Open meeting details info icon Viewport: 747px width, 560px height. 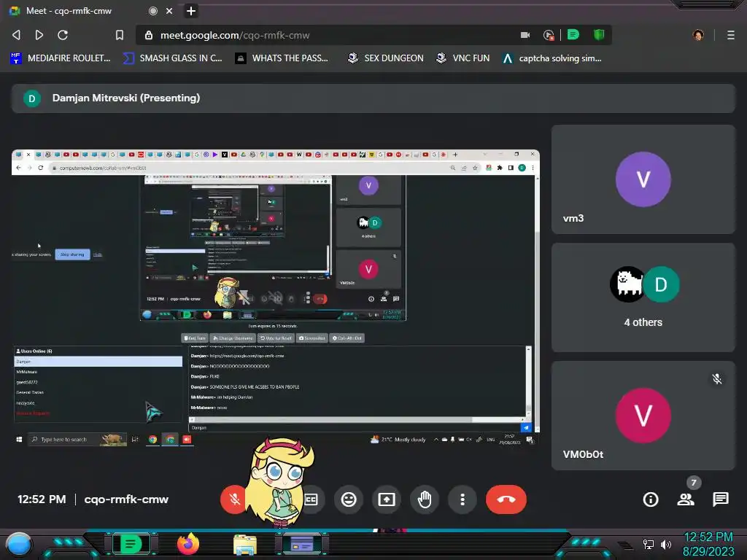click(x=650, y=499)
